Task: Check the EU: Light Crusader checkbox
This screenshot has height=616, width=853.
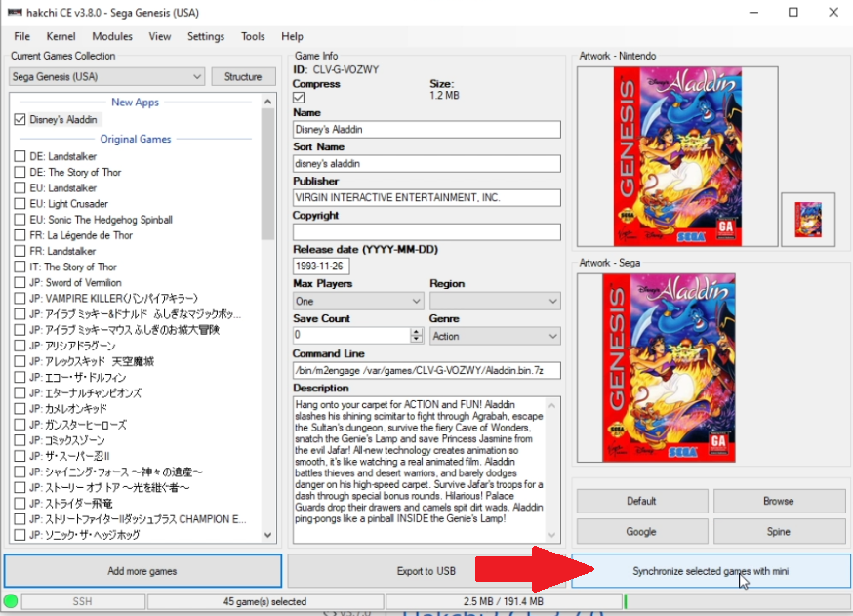Action: (x=20, y=204)
